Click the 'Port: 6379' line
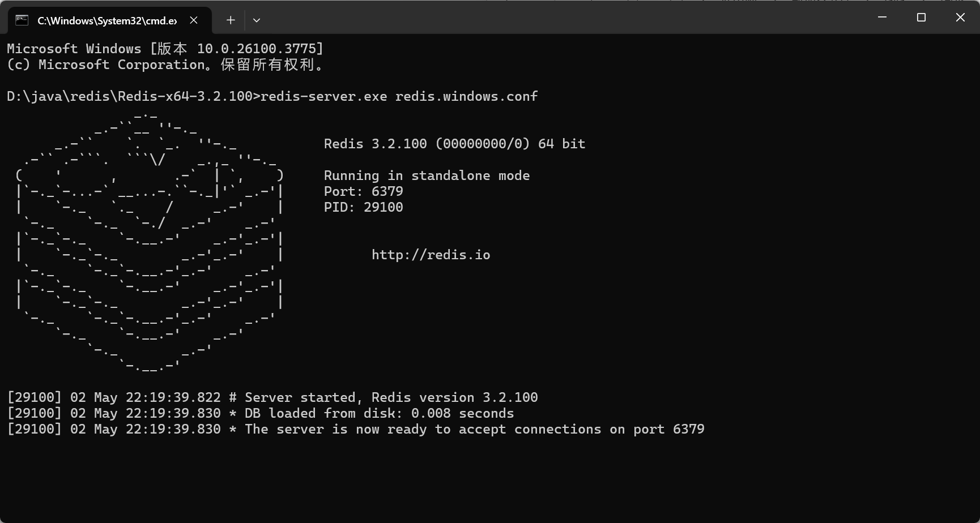The width and height of the screenshot is (980, 523). click(x=364, y=191)
